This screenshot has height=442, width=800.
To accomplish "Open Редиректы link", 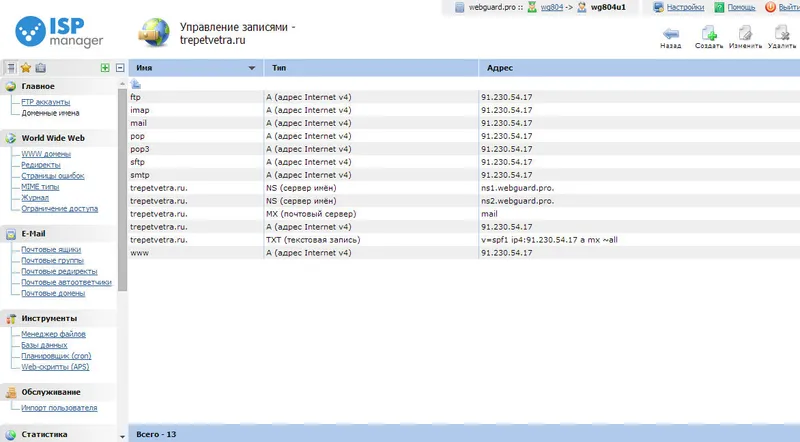I will coord(41,164).
